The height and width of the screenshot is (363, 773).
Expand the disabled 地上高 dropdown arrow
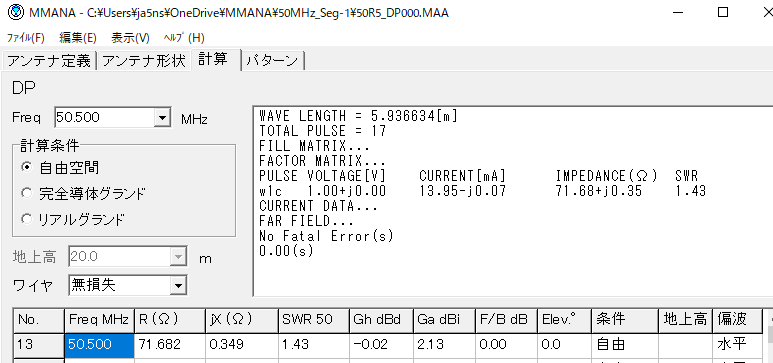click(x=179, y=257)
